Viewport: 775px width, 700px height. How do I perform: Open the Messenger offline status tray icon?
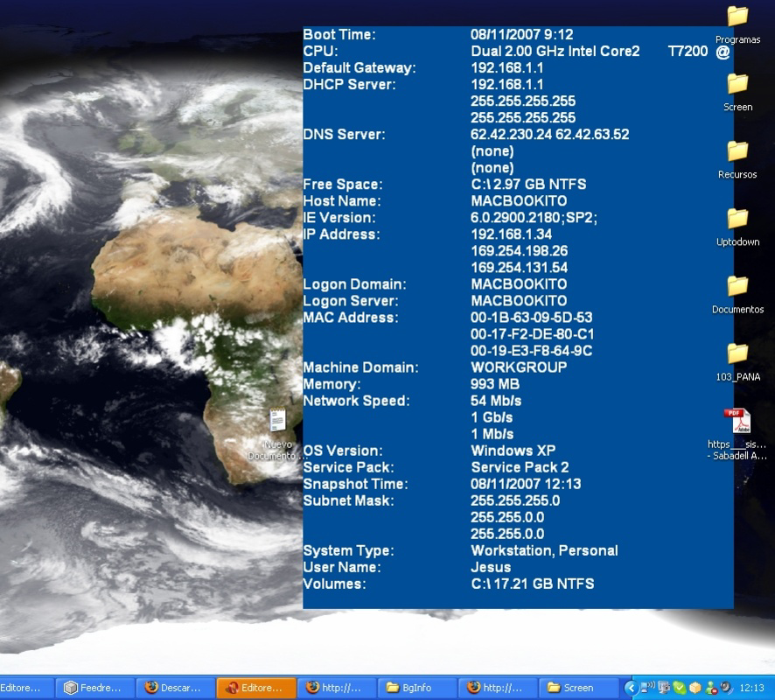pos(711,688)
